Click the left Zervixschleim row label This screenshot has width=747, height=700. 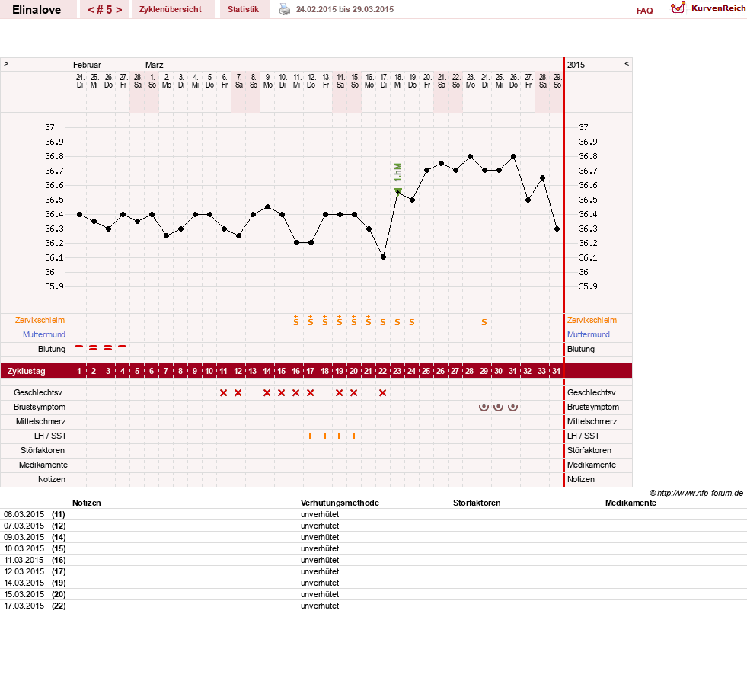click(40, 320)
